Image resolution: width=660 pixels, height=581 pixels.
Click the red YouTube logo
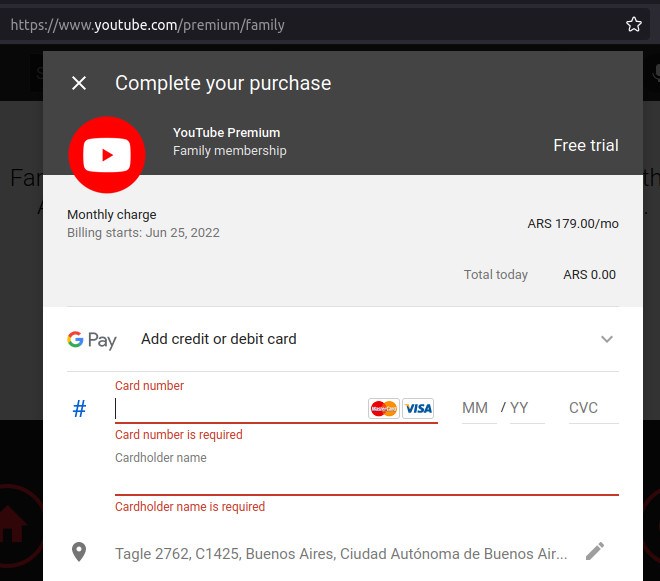point(107,154)
